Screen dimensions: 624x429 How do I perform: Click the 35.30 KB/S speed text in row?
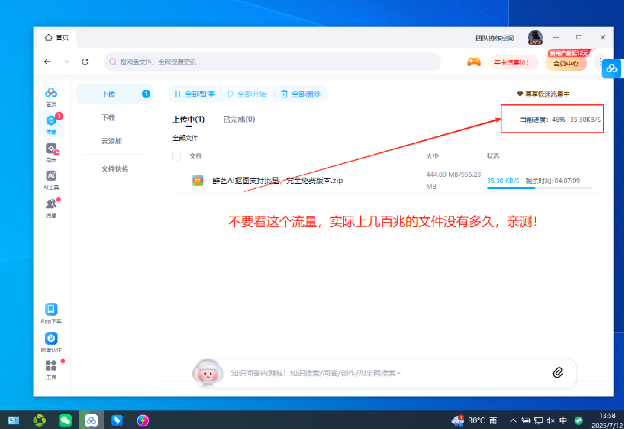click(503, 181)
